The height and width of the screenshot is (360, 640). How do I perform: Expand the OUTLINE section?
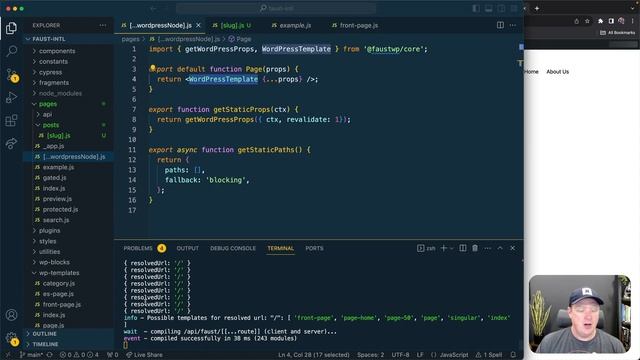pos(68,334)
